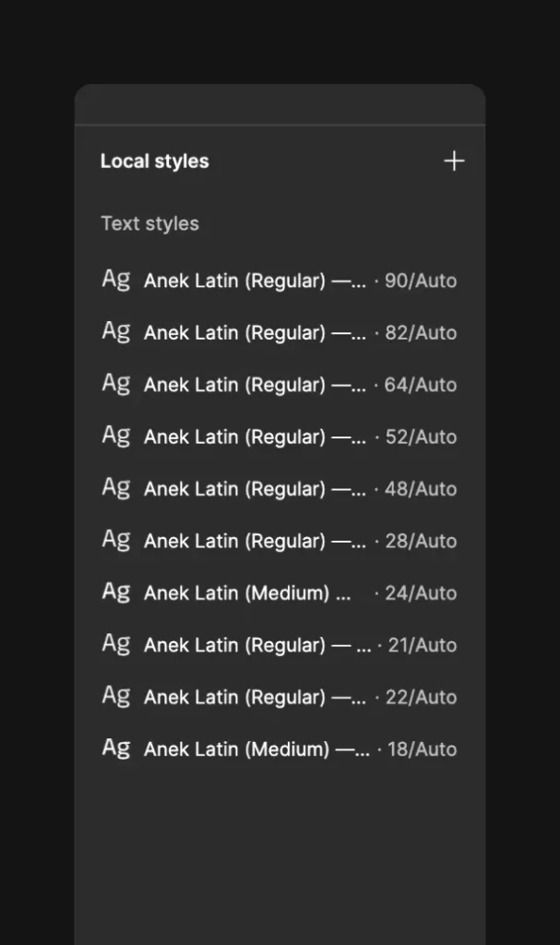Click the Text styles section header
The image size is (560, 945).
tap(149, 222)
